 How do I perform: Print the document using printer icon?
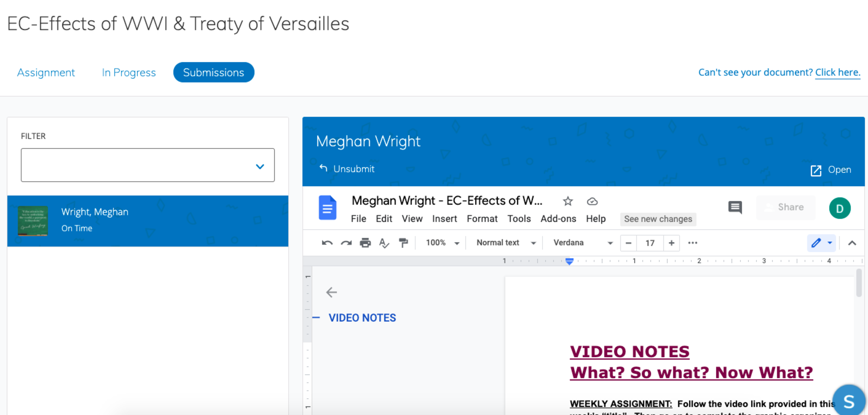tap(365, 243)
